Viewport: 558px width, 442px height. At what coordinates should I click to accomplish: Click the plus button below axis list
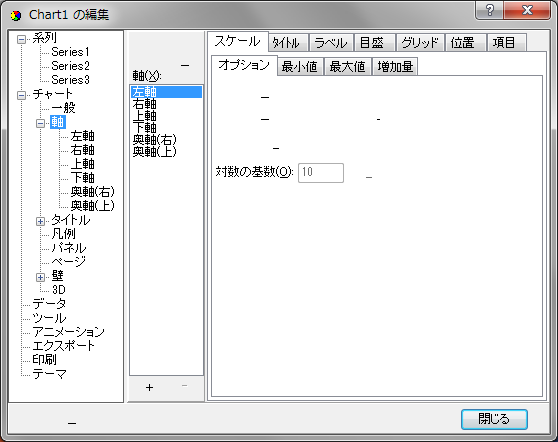pos(149,388)
